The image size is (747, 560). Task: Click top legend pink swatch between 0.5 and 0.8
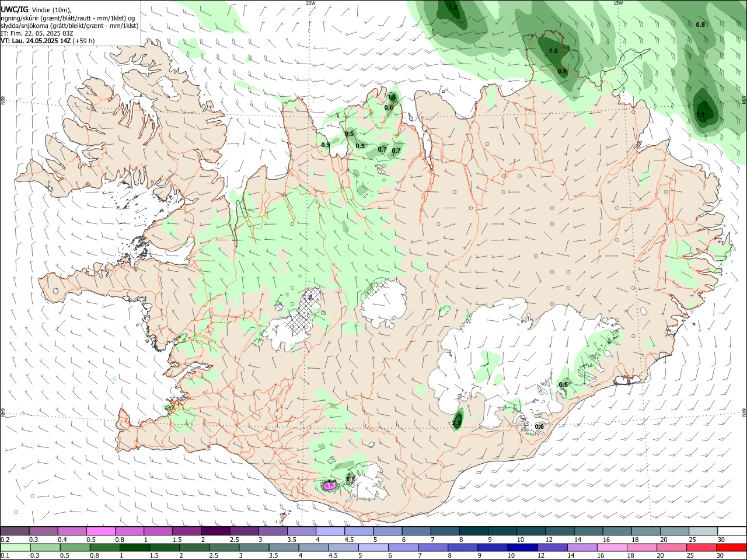pos(100,531)
